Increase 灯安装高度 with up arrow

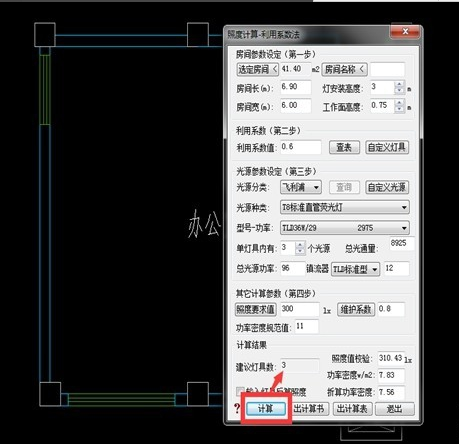point(399,84)
